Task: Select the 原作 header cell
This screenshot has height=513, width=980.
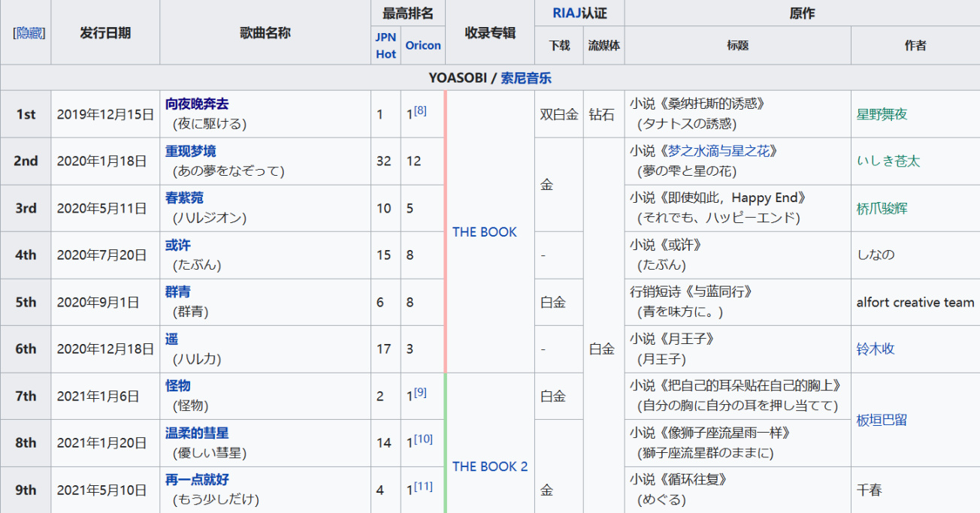Action: (x=802, y=13)
